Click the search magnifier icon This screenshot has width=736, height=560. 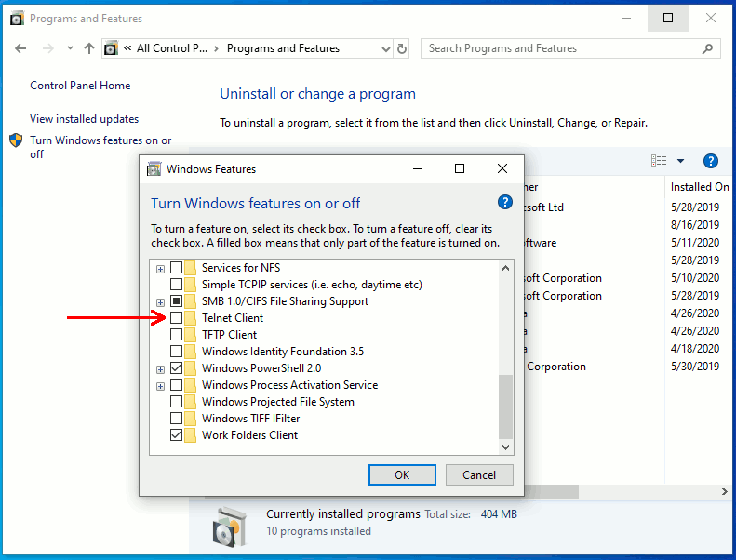pos(707,48)
